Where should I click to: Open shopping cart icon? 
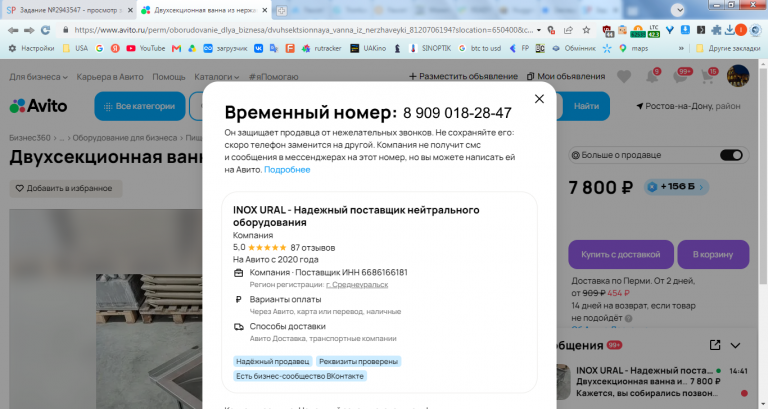pos(708,76)
